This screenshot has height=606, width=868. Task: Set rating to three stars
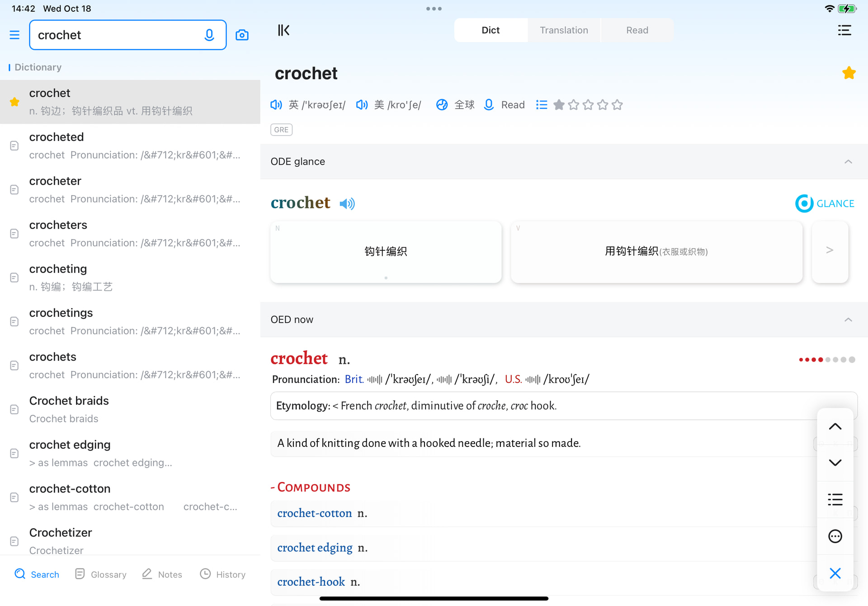(x=588, y=105)
